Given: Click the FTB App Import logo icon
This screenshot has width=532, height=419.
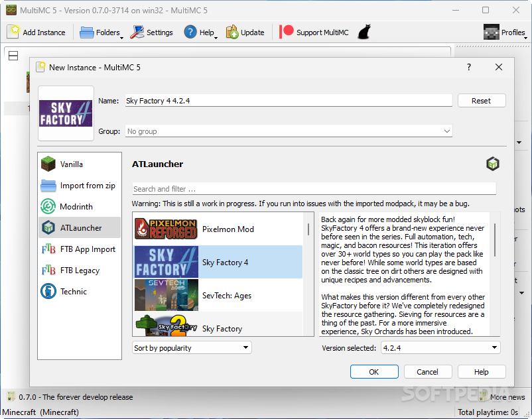Looking at the screenshot, I should [48, 249].
